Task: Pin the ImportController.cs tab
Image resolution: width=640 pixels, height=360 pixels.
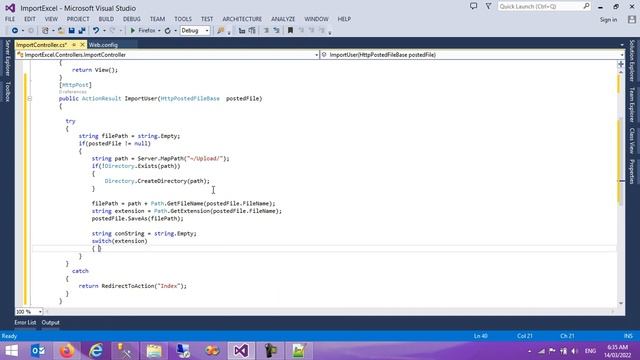Action: (74, 44)
